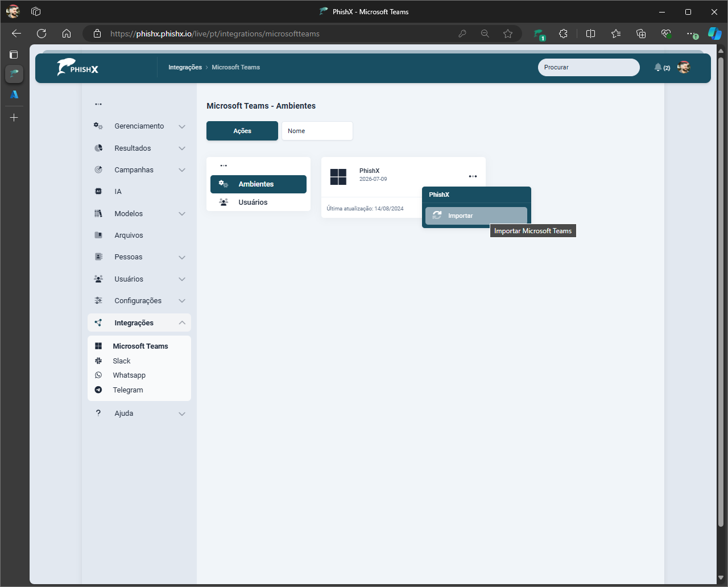728x587 pixels.
Task: Click the Ações button
Action: point(242,131)
